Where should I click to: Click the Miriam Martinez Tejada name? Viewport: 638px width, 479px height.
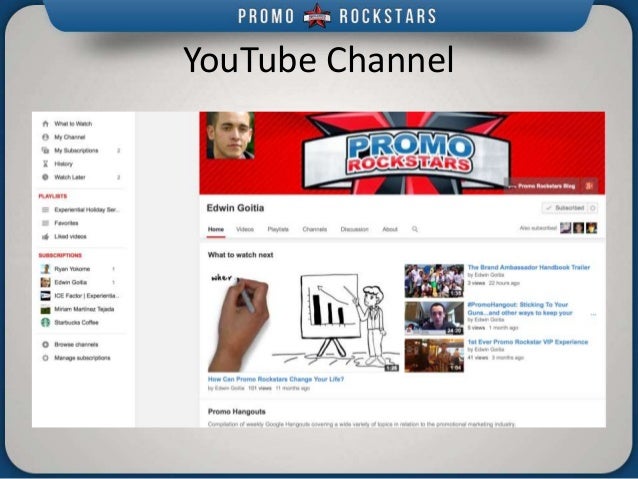84,309
